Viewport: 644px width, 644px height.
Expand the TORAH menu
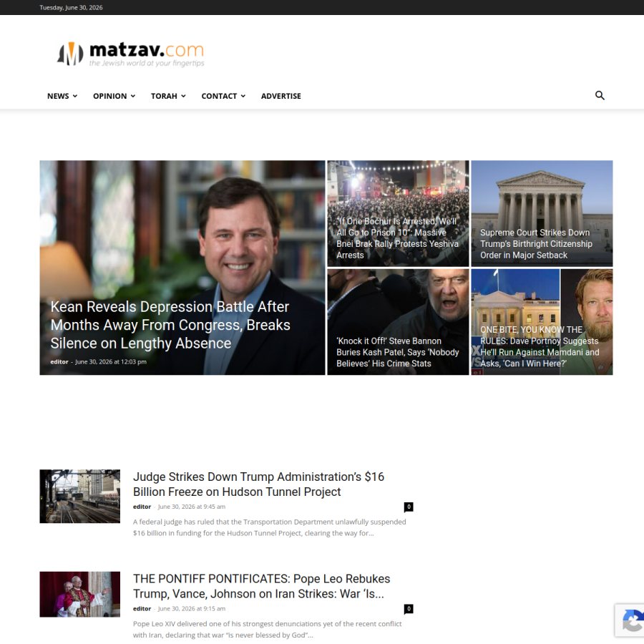[168, 96]
